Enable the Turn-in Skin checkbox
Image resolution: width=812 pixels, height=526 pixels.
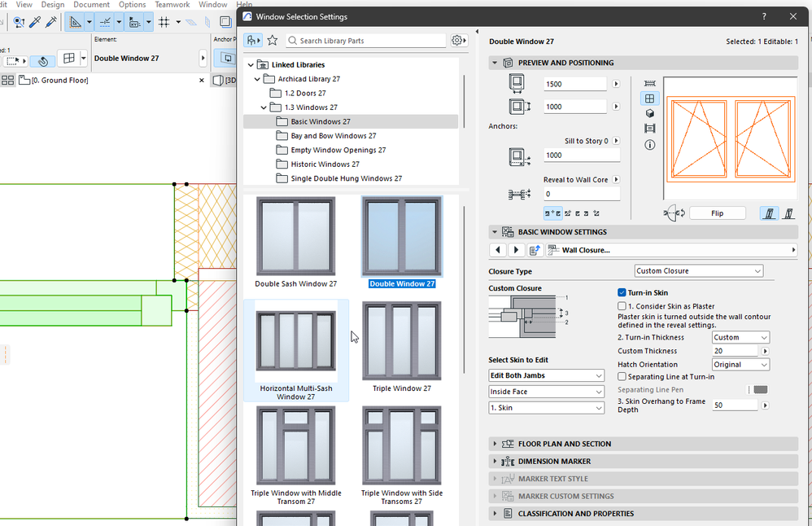pyautogui.click(x=622, y=292)
